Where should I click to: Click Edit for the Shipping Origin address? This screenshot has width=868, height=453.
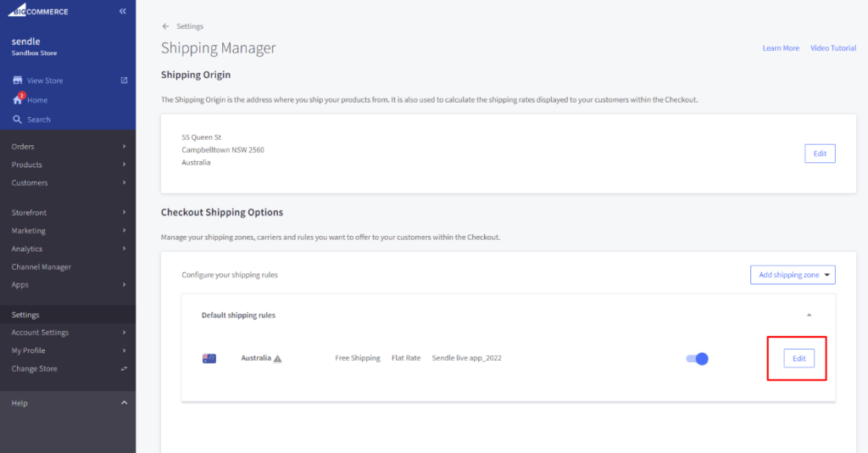coord(820,154)
